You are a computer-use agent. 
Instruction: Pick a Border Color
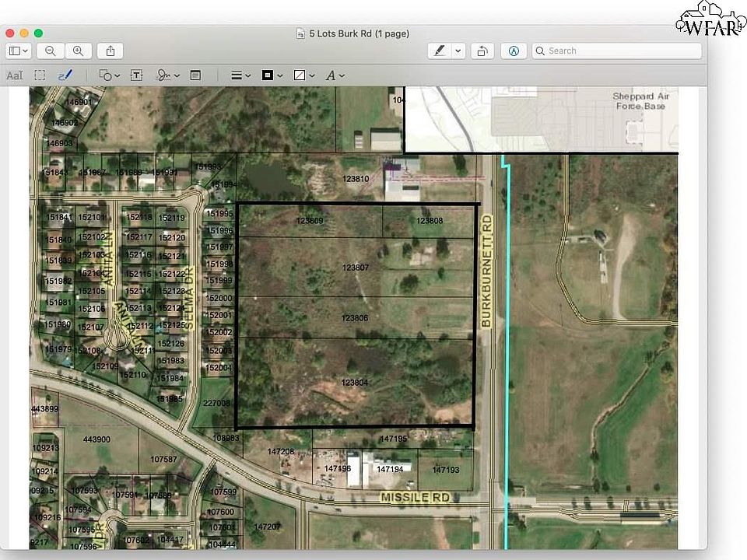pos(267,75)
